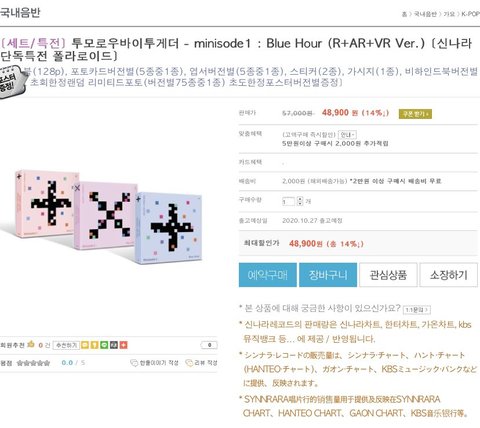Click the 쿠폰받기 coupon button

[x=415, y=114]
